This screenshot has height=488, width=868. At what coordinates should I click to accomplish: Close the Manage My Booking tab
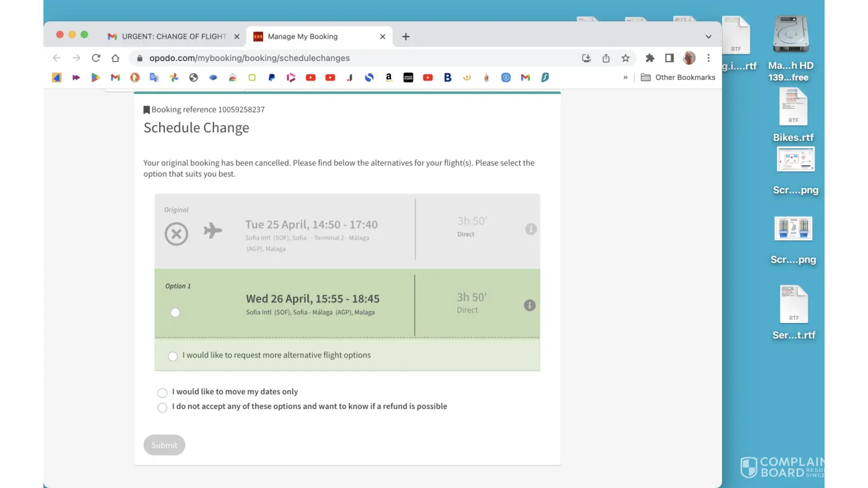point(383,37)
